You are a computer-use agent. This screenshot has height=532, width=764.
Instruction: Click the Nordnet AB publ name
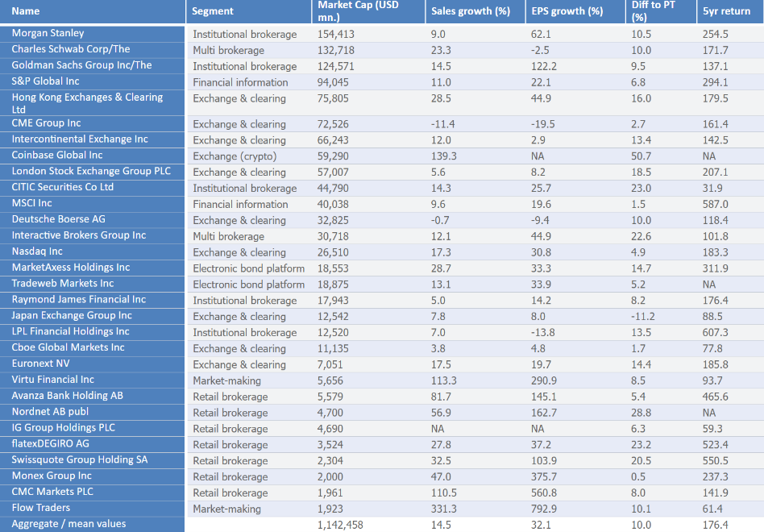[50, 412]
